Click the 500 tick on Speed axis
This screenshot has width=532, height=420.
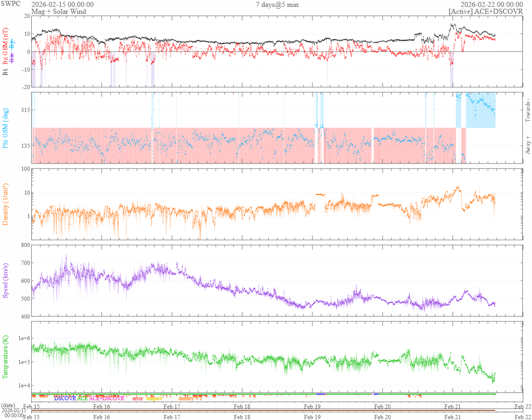25,299
